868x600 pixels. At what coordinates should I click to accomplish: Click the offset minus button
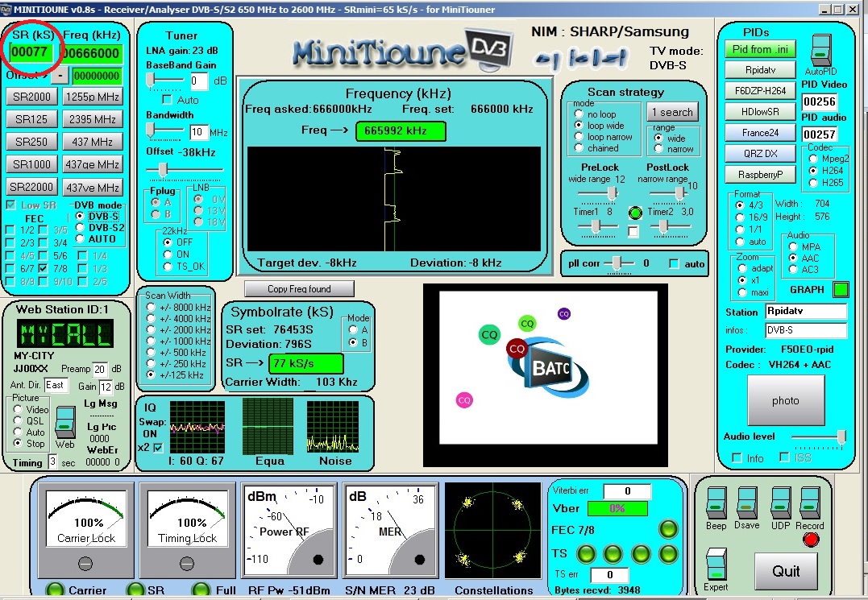point(61,75)
